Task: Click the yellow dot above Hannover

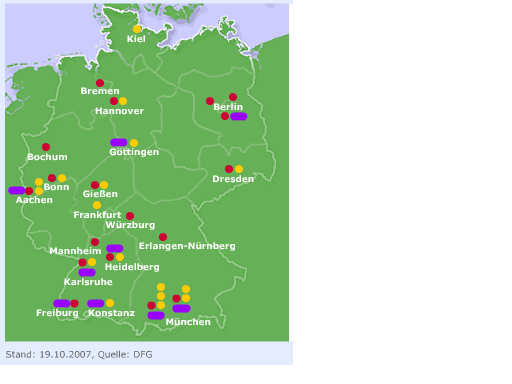Action: point(123,101)
